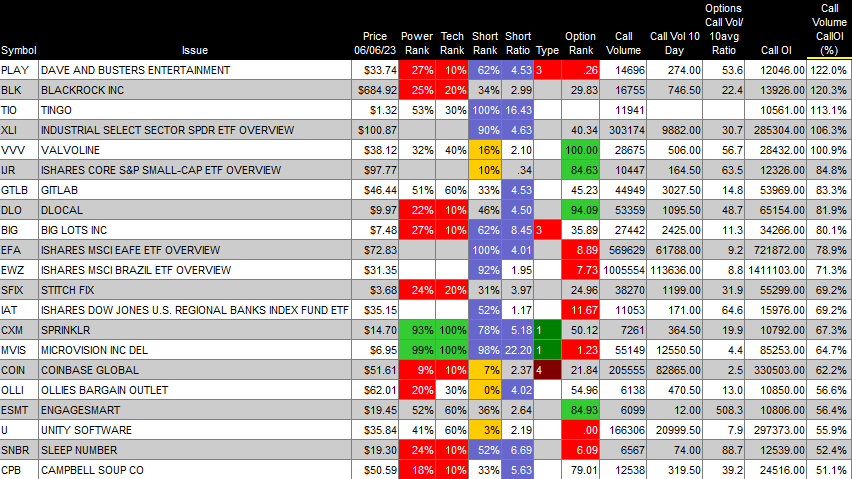Select the TIO symbol cell
The width and height of the screenshot is (852, 479).
coord(19,110)
